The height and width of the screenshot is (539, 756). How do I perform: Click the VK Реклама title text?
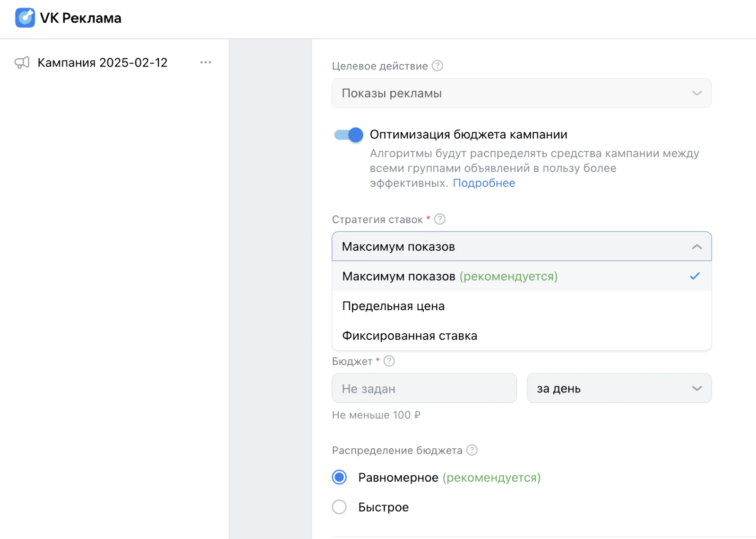81,18
